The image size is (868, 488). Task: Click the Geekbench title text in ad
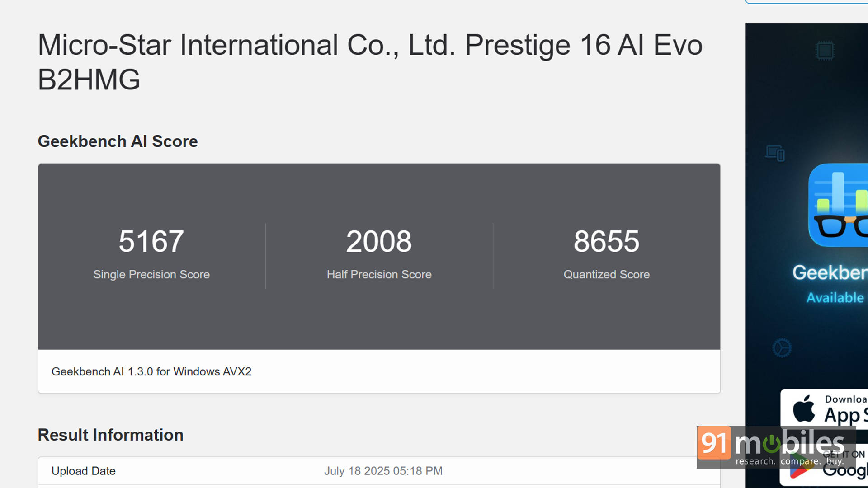(x=830, y=272)
